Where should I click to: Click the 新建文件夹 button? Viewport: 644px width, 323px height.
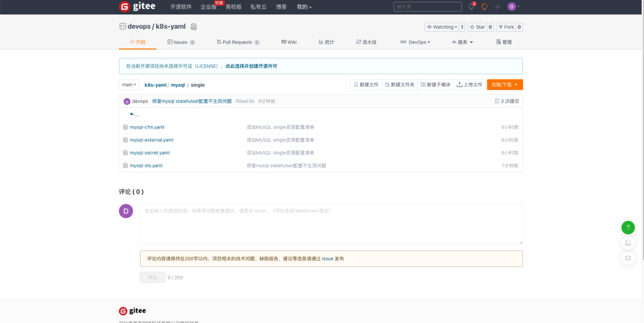400,85
